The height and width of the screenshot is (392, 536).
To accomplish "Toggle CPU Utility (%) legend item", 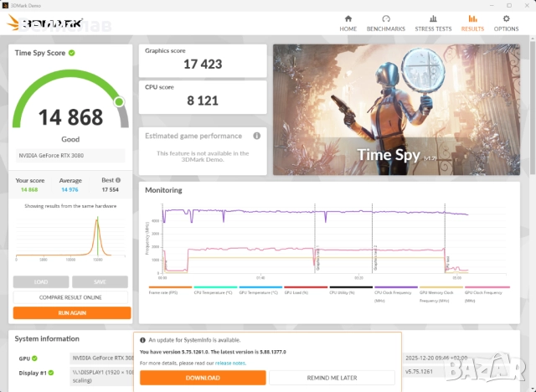I will tap(350, 291).
